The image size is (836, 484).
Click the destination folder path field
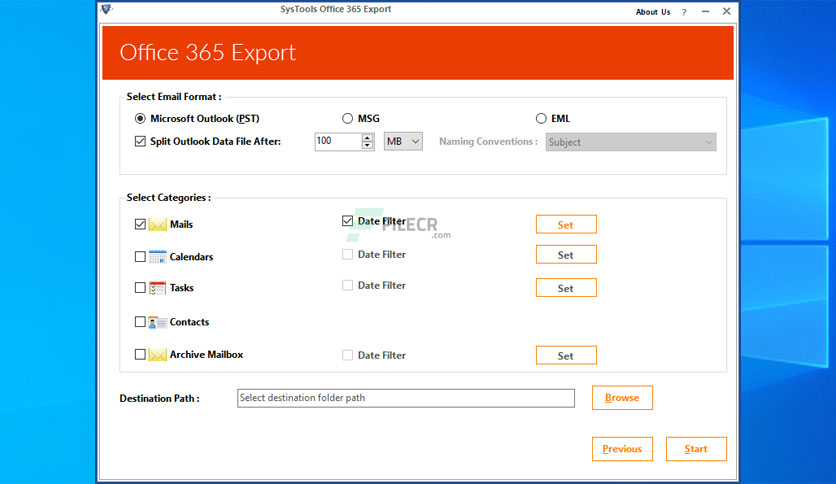(406, 398)
